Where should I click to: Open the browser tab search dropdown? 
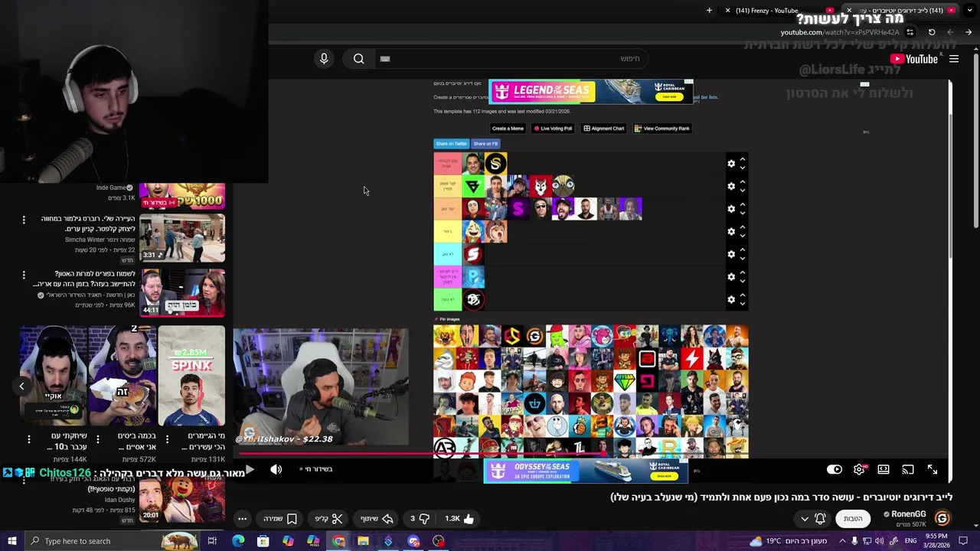point(969,10)
